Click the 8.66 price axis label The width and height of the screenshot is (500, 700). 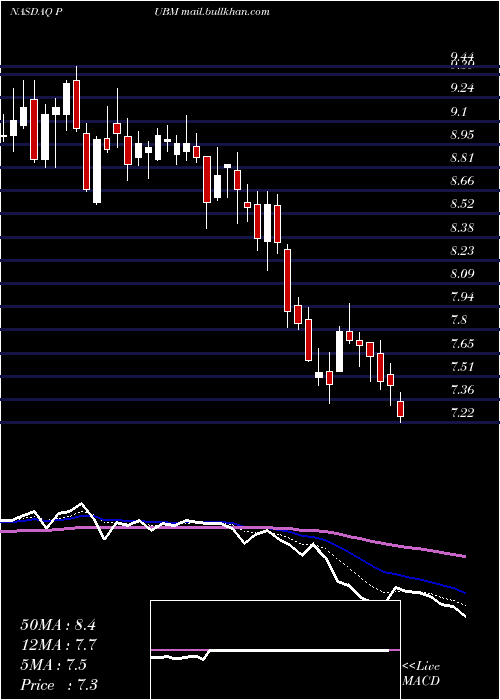[x=462, y=181]
